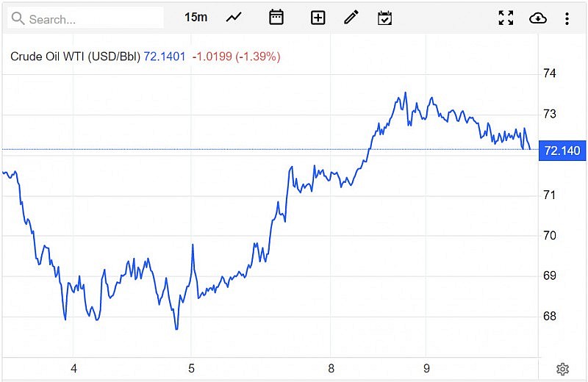Add indicator with plus square icon
Viewport: 588px width, 382px height.
point(318,18)
